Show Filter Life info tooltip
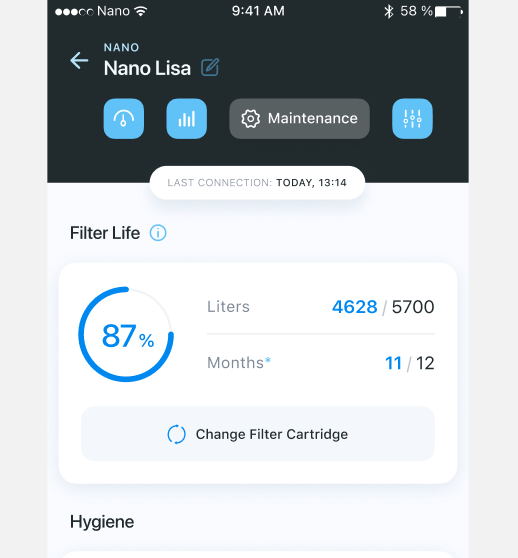 pyautogui.click(x=158, y=233)
